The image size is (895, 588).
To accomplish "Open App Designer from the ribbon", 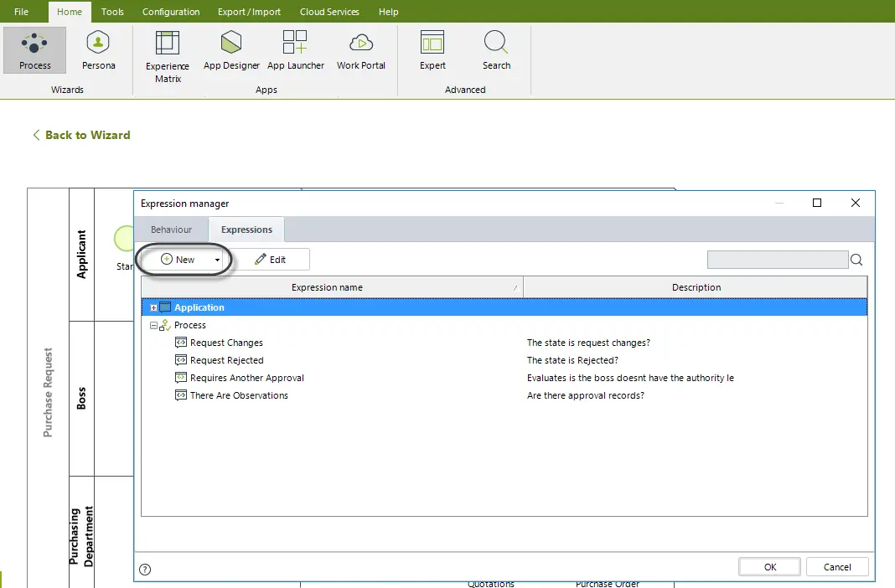I will pos(231,50).
